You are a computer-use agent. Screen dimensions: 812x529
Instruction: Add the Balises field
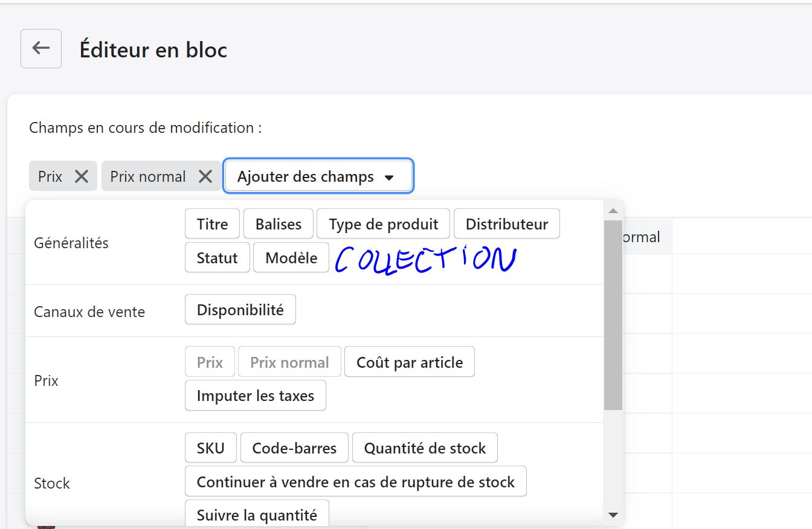[x=278, y=224]
